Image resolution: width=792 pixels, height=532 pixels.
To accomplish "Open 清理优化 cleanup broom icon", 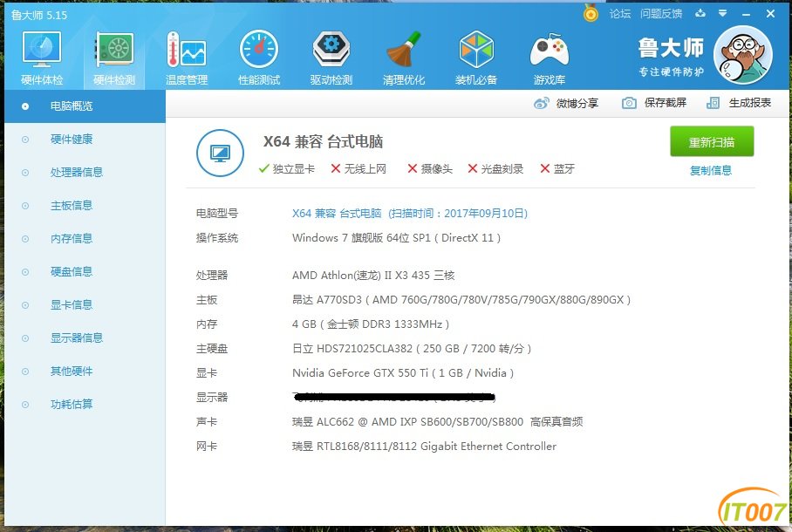I will pos(404,58).
